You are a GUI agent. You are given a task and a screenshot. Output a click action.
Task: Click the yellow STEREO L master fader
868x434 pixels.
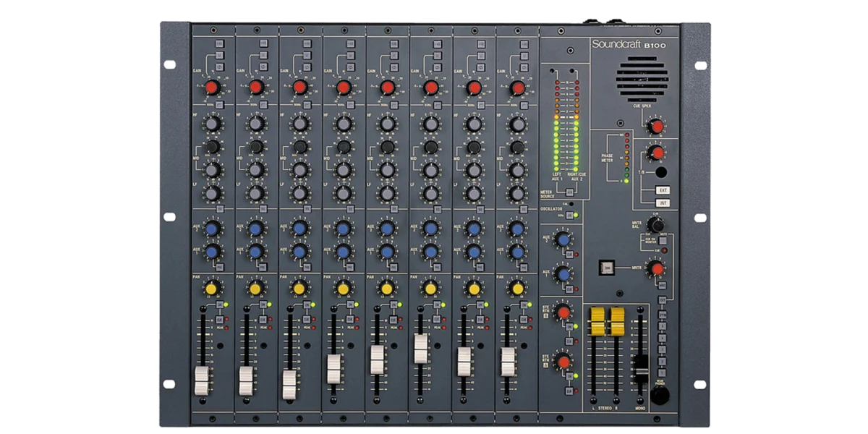pos(597,321)
